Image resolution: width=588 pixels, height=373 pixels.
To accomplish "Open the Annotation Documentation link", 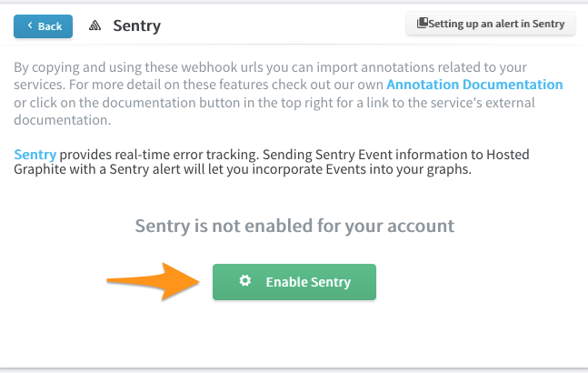I will (x=474, y=85).
